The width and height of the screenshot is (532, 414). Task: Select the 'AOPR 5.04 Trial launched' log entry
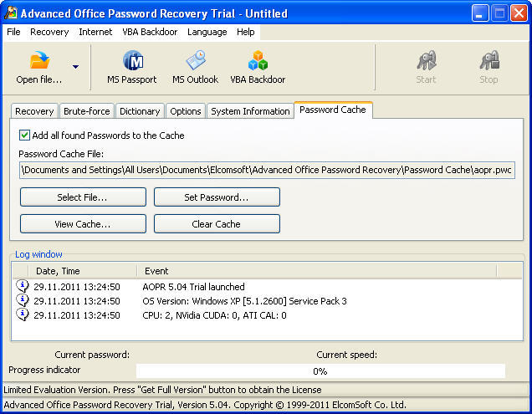pyautogui.click(x=268, y=287)
